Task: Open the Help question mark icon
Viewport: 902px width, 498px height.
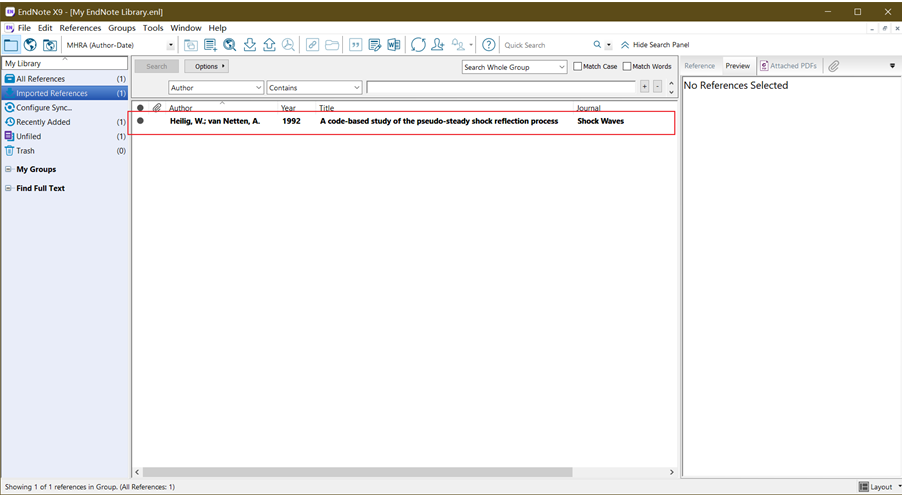Action: click(x=488, y=45)
